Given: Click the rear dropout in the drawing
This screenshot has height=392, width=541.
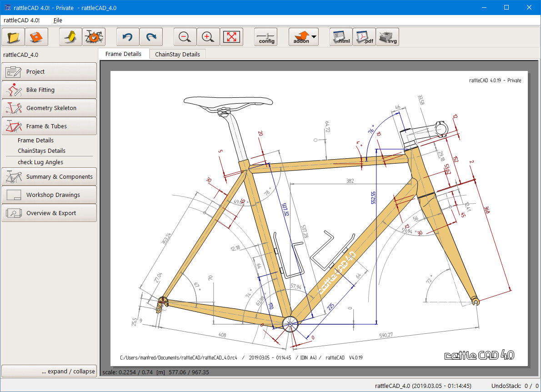Looking at the screenshot, I should pyautogui.click(x=162, y=304).
